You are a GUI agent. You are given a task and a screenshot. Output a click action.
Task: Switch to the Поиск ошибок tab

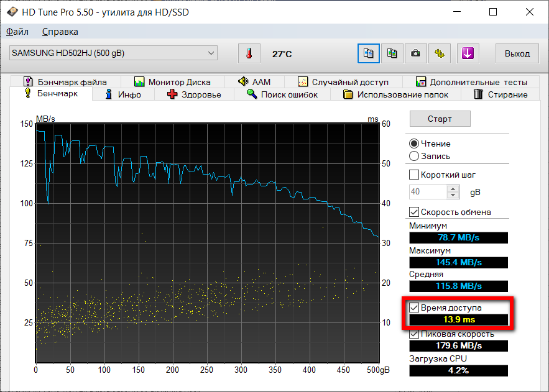pos(282,94)
